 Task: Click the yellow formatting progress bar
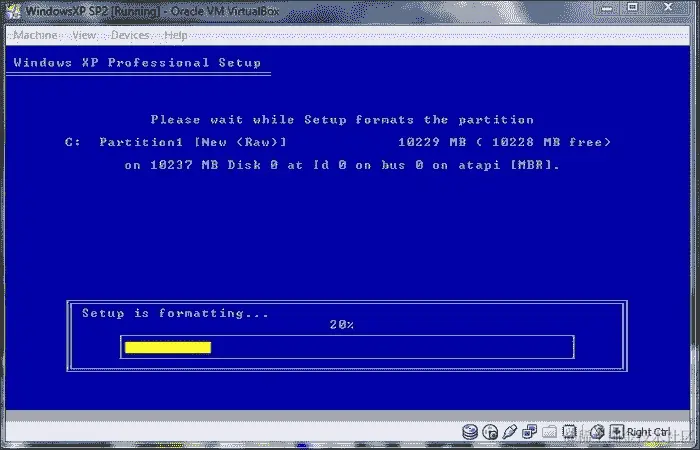point(168,347)
